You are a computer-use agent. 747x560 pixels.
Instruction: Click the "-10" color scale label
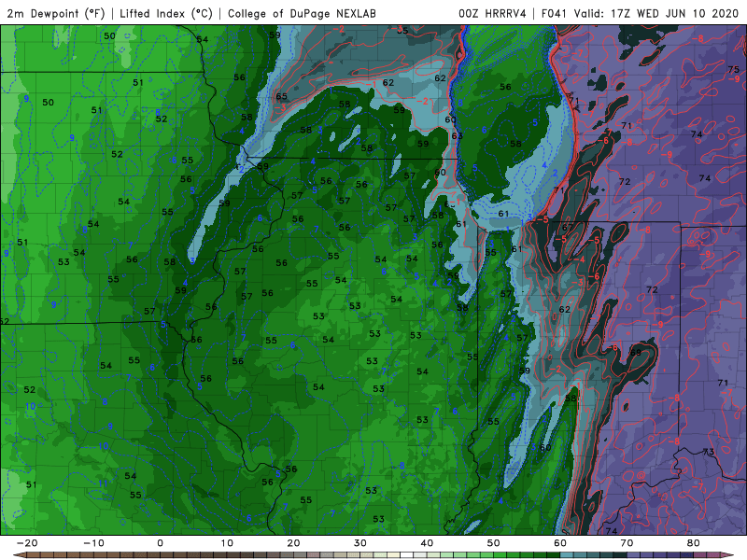(93, 543)
